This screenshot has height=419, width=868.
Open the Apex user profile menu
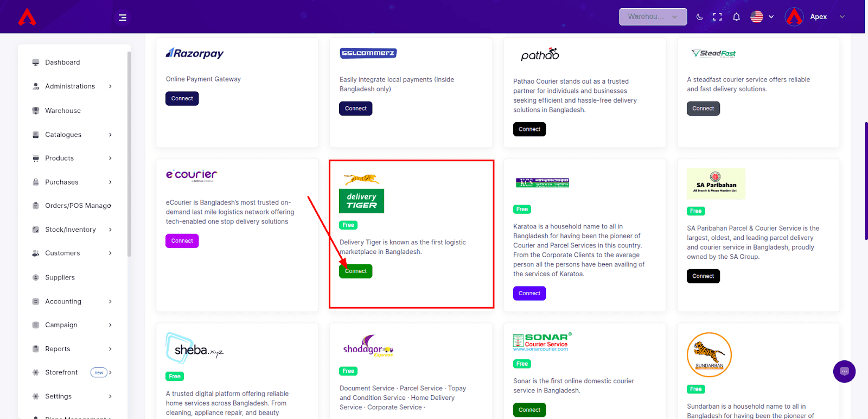pyautogui.click(x=815, y=17)
